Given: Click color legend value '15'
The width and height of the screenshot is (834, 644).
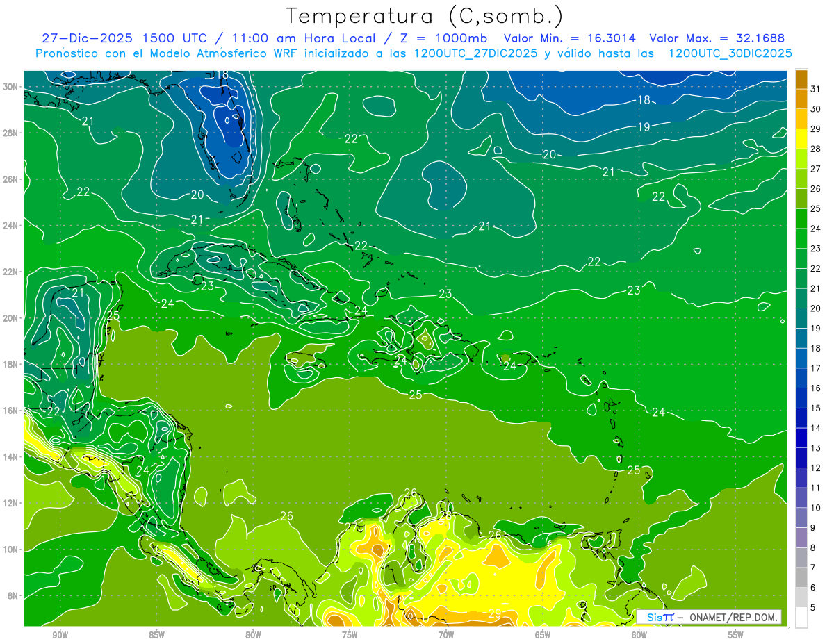Looking at the screenshot, I should coord(815,408).
